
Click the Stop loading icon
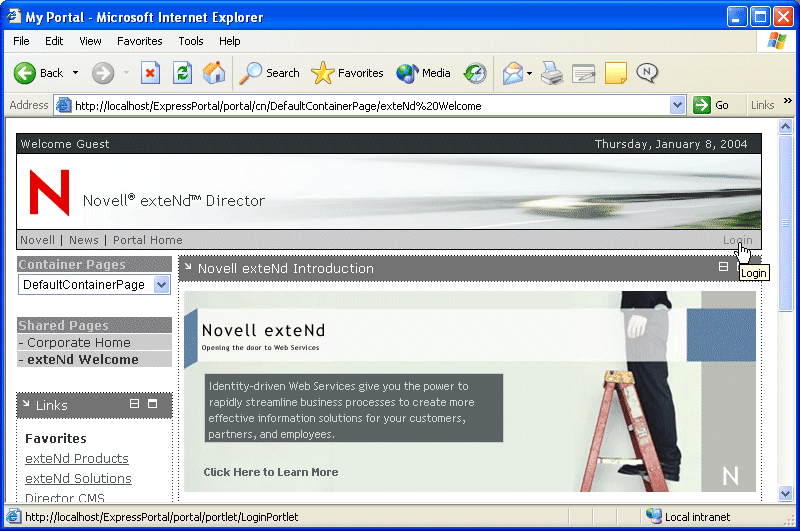151,73
